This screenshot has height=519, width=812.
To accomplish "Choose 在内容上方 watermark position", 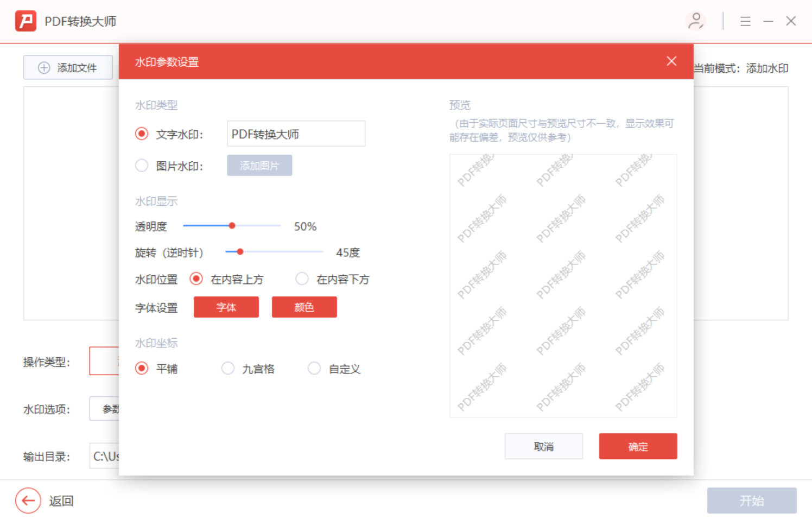I will pyautogui.click(x=196, y=279).
